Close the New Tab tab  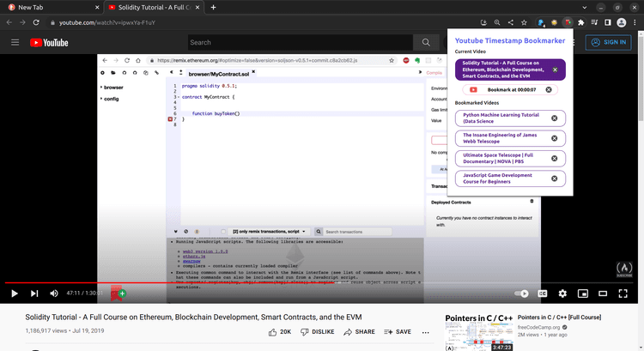point(97,8)
